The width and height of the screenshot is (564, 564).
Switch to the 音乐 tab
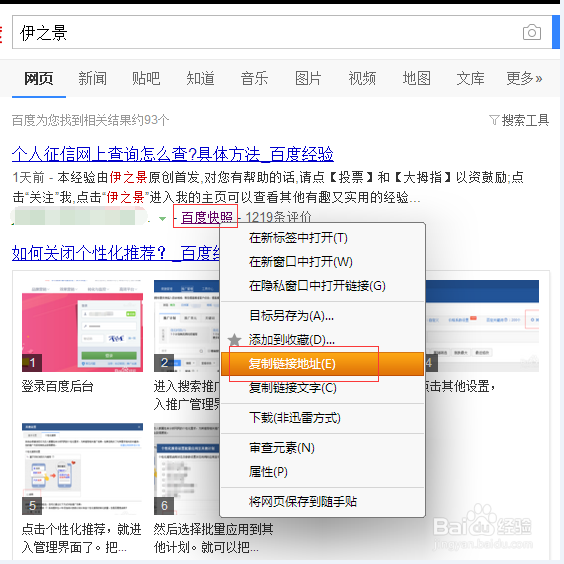tap(254, 78)
